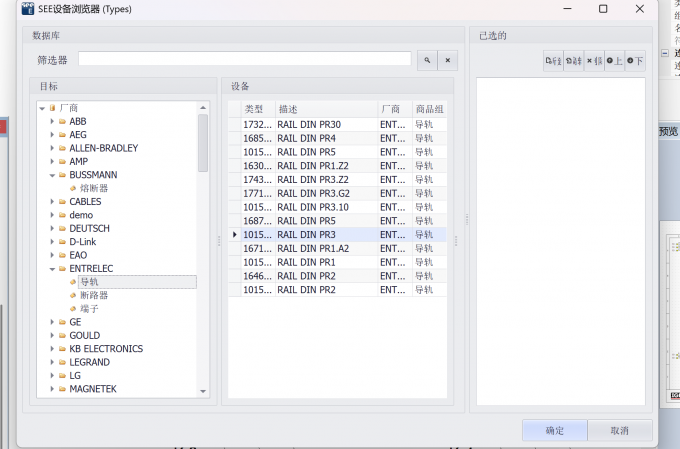Select the 1646... type cell
680x449 pixels.
pos(258,276)
